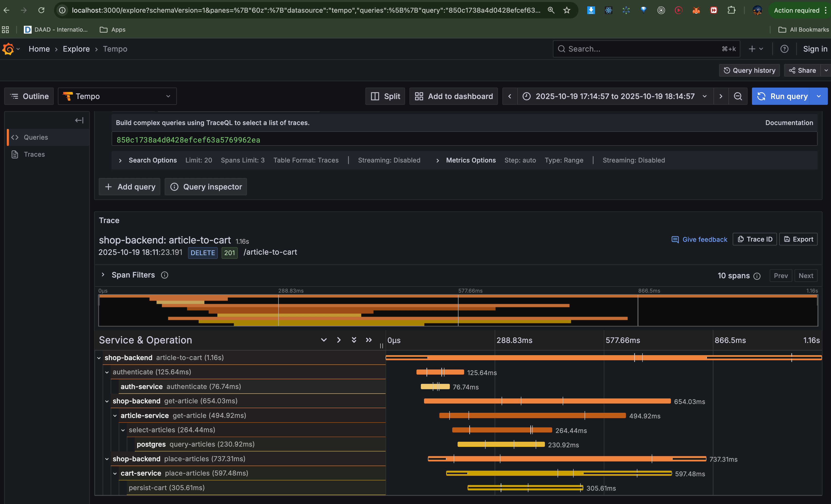This screenshot has height=504, width=831.
Task: Collapse the Outline sidebar with the arrow icon
Action: click(79, 120)
